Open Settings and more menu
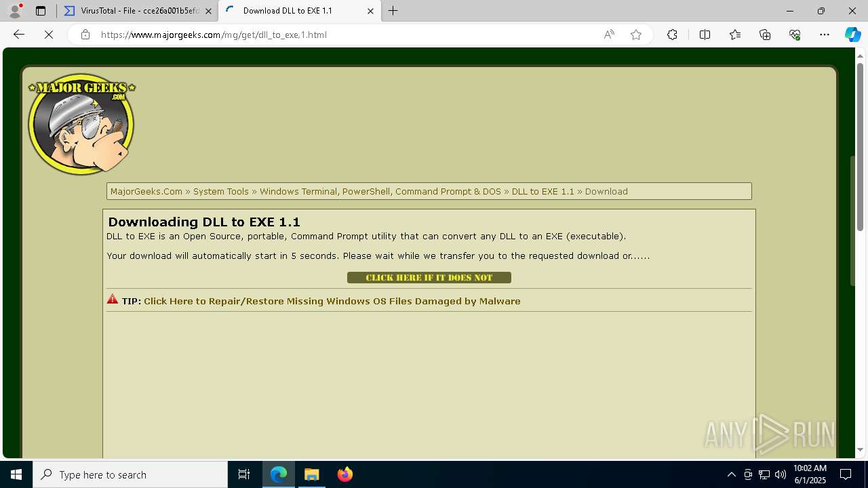This screenshot has width=868, height=488. click(825, 35)
